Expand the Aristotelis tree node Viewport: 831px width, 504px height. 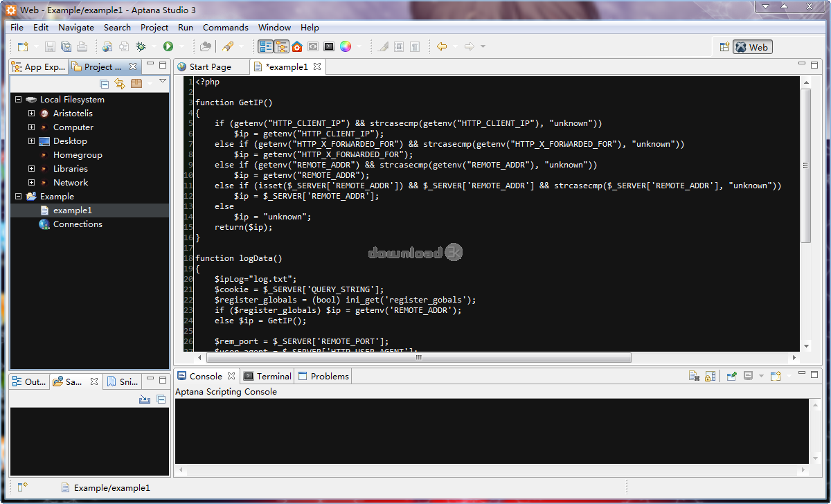(31, 114)
